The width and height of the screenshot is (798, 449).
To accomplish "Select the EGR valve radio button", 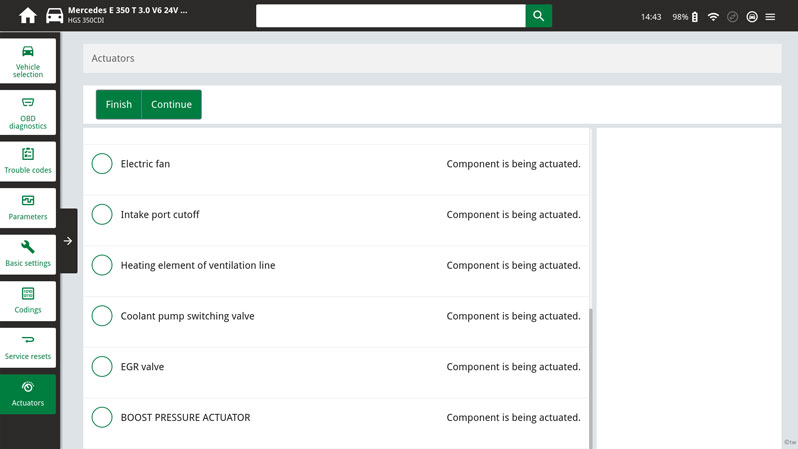I will click(x=102, y=367).
